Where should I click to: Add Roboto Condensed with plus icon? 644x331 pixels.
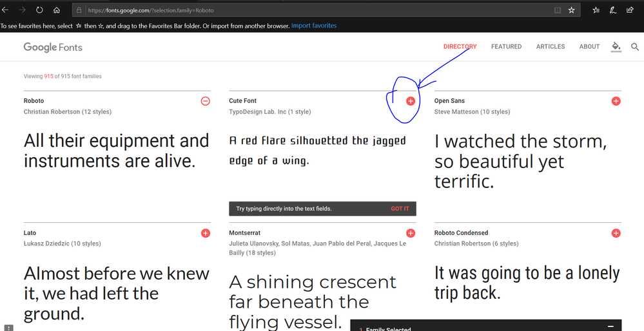(616, 233)
